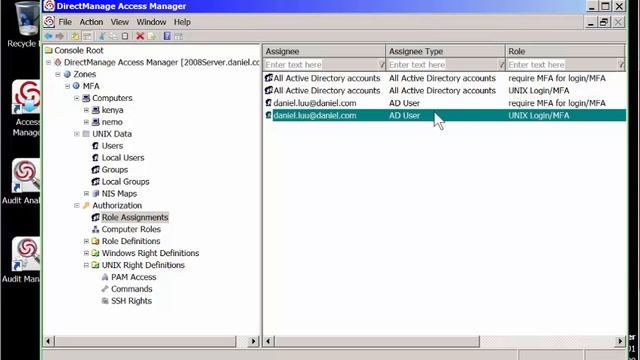640x360 pixels.
Task: Select PAM Access in the tree
Action: (133, 277)
